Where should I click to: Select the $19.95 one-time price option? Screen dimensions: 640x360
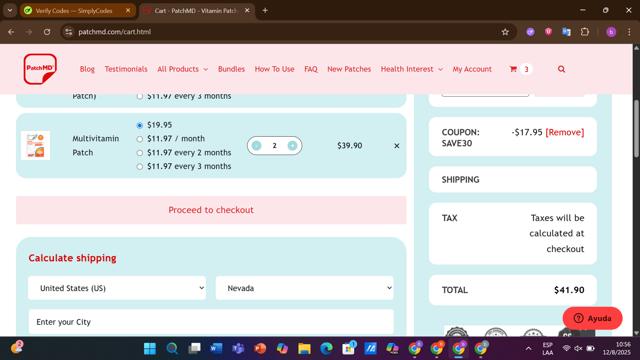click(140, 125)
